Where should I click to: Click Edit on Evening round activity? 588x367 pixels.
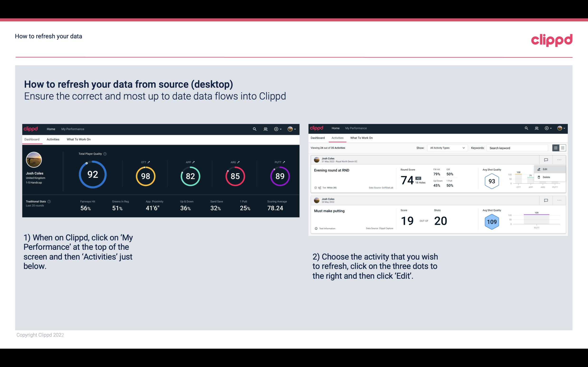point(546,169)
